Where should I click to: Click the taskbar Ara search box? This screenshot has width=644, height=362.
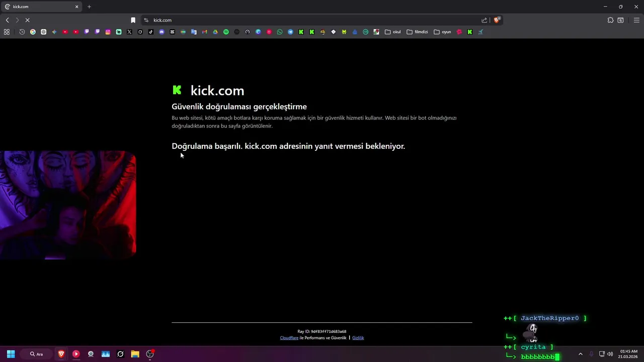click(x=37, y=354)
